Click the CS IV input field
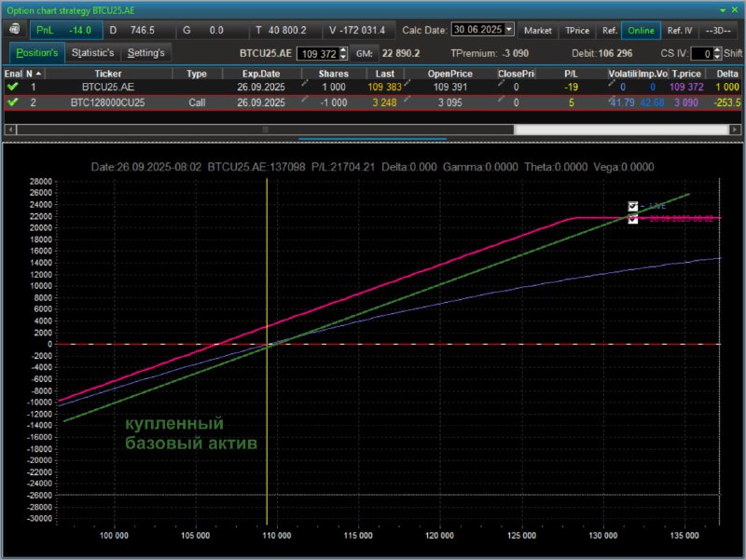This screenshot has width=746, height=560. pos(702,54)
